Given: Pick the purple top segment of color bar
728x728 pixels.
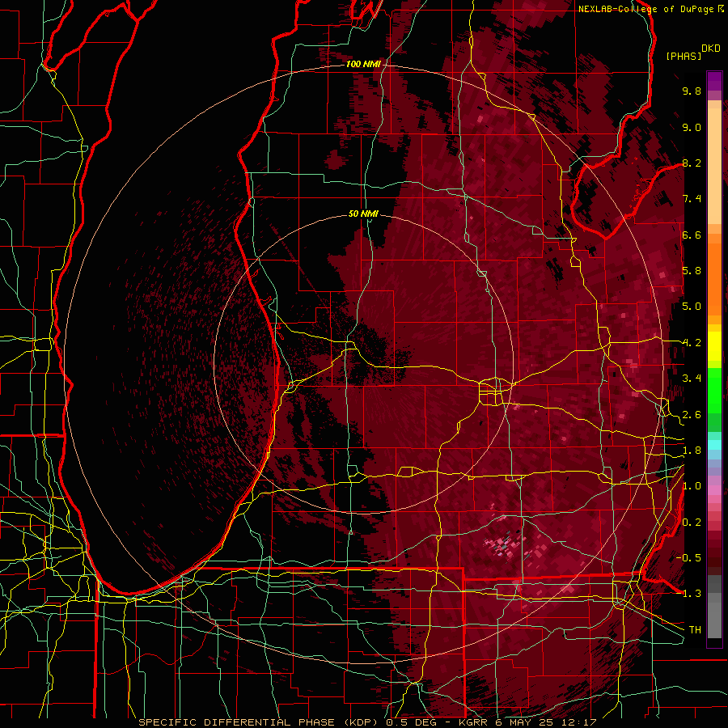Looking at the screenshot, I should click(x=714, y=81).
